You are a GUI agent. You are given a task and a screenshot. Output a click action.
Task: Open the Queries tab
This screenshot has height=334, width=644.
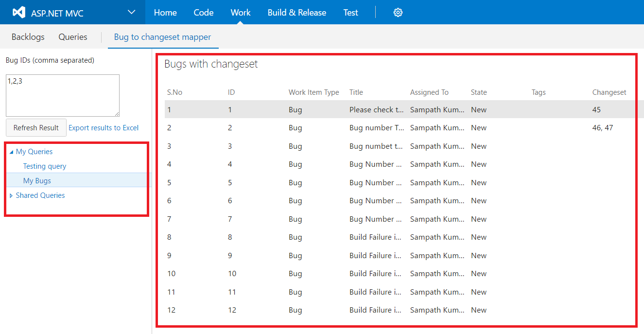[72, 36]
